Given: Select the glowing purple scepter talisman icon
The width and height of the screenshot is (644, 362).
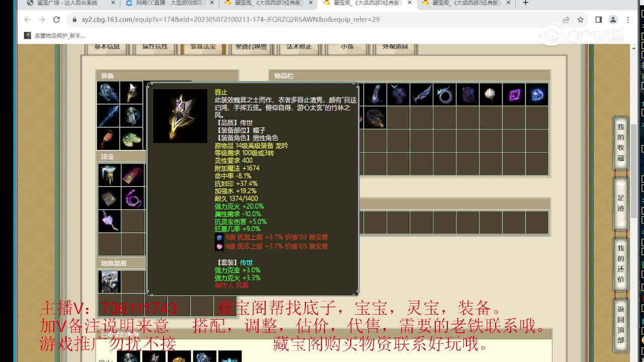Looking at the screenshot, I should pos(109,221).
